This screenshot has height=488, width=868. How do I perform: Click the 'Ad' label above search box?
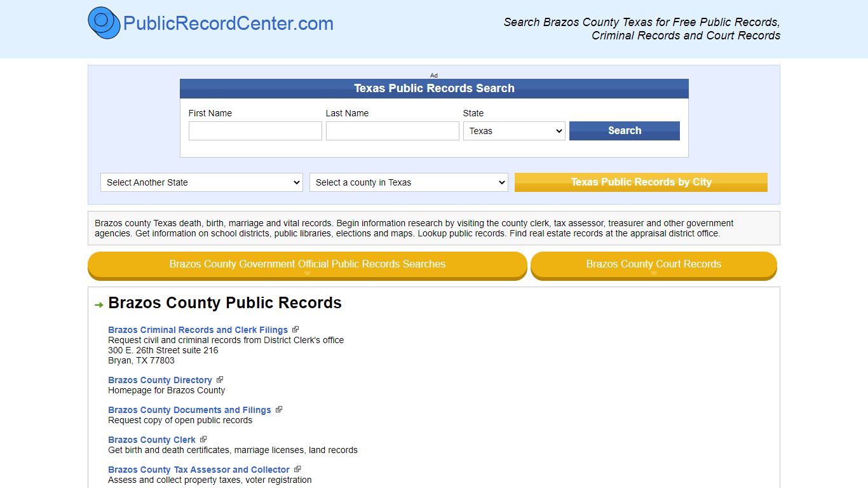(434, 75)
